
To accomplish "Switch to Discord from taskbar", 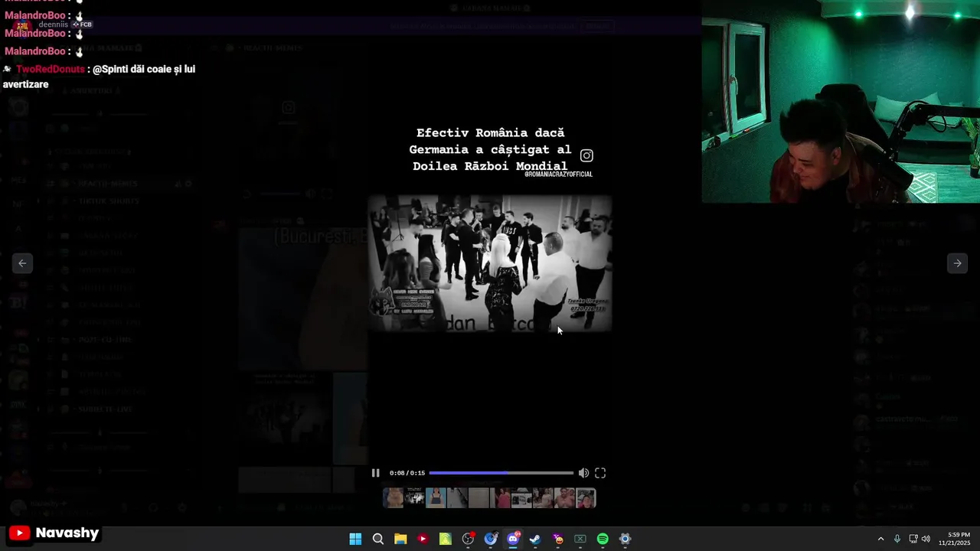I will [x=513, y=539].
